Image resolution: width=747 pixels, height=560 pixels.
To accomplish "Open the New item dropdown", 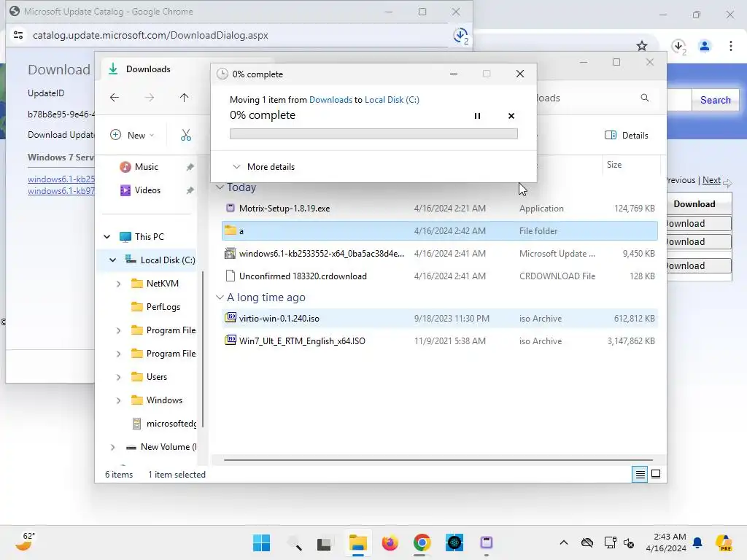I will tap(133, 135).
